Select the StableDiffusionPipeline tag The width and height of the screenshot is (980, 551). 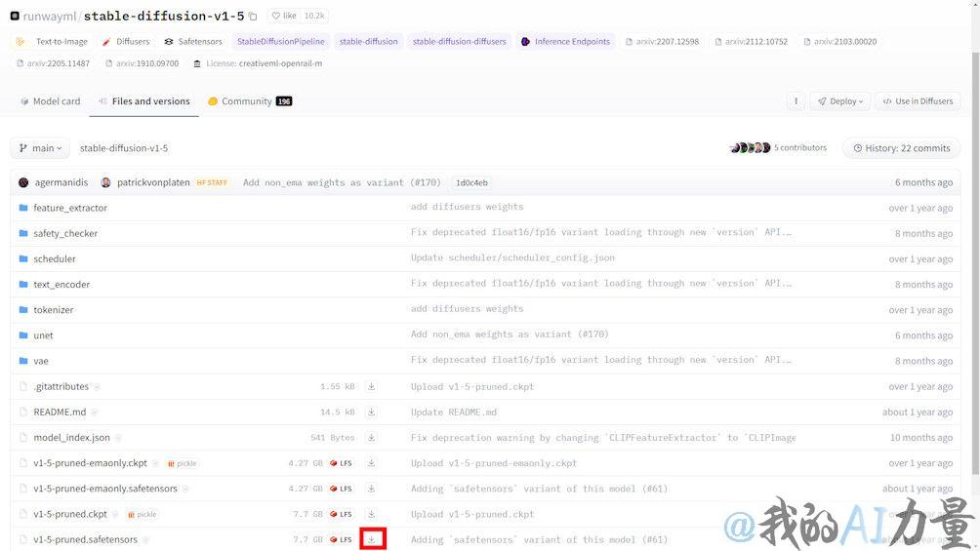coord(280,41)
